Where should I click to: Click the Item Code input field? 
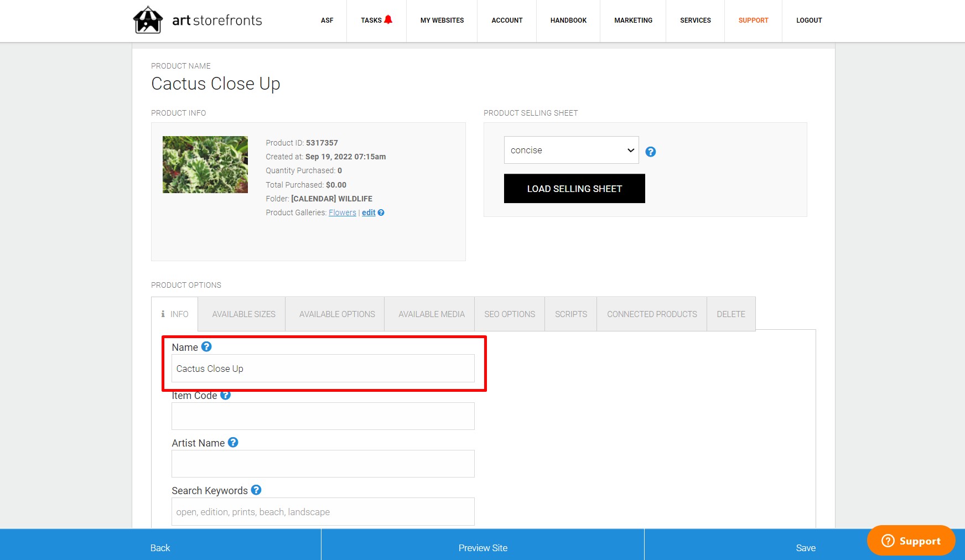click(x=323, y=416)
